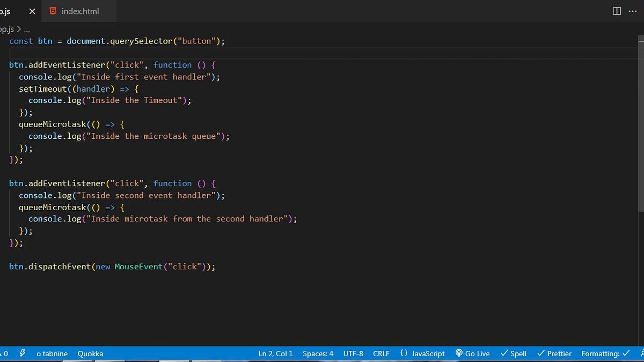Open Quokka from the status bar
The image size is (644, 362).
(x=90, y=353)
